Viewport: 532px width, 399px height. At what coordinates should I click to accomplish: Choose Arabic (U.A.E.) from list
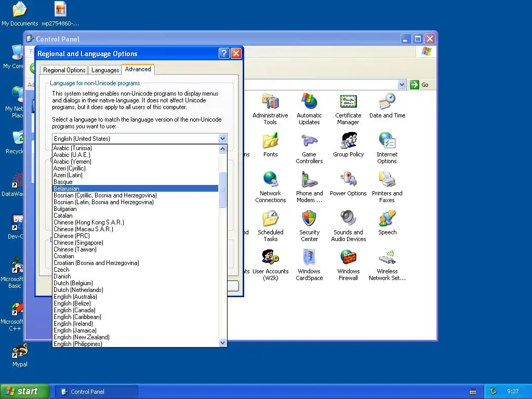[136, 155]
